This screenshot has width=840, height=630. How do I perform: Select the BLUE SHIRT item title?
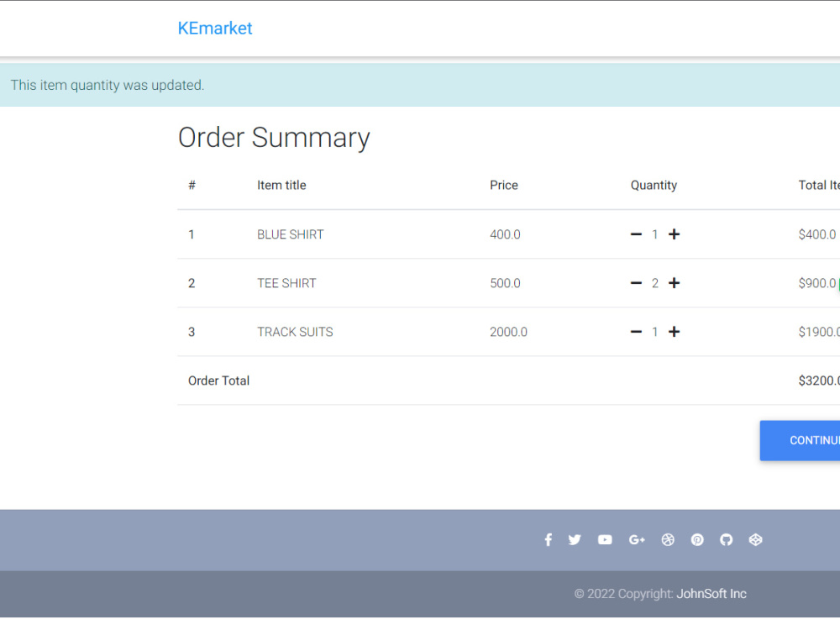click(291, 234)
